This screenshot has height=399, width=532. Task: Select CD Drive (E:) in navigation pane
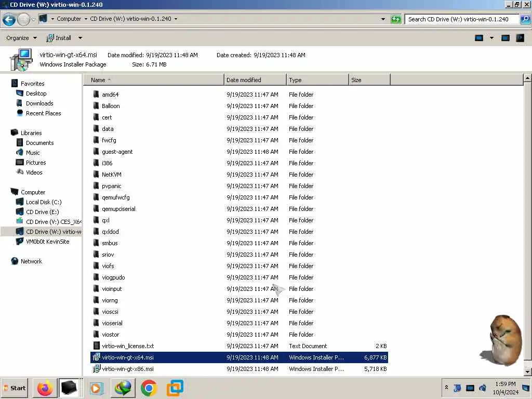tap(42, 212)
